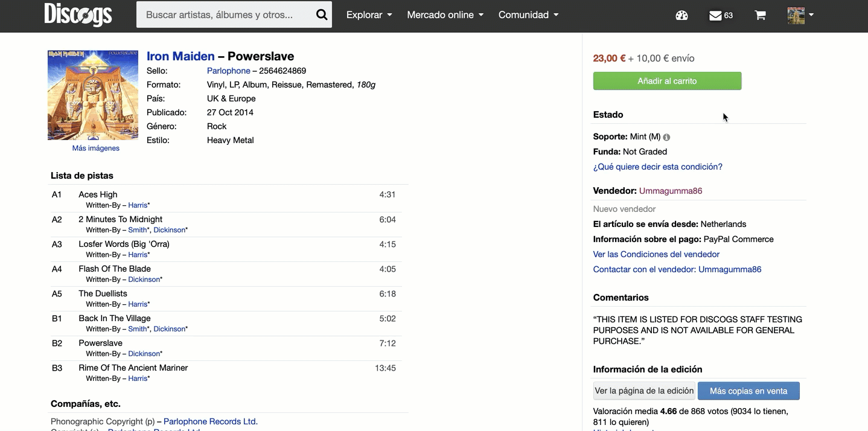
Task: Select the Flash Of The Blade title
Action: pyautogui.click(x=115, y=269)
